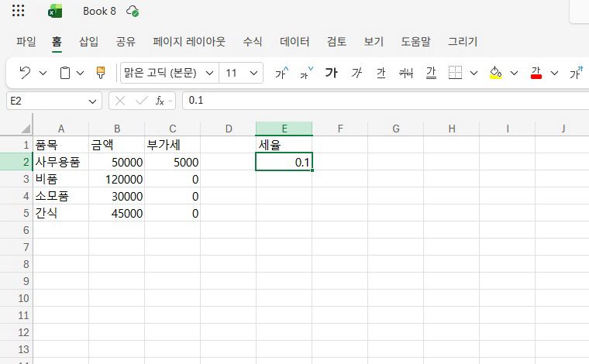Toggle double underline formatting
This screenshot has width=589, height=364.
point(431,73)
